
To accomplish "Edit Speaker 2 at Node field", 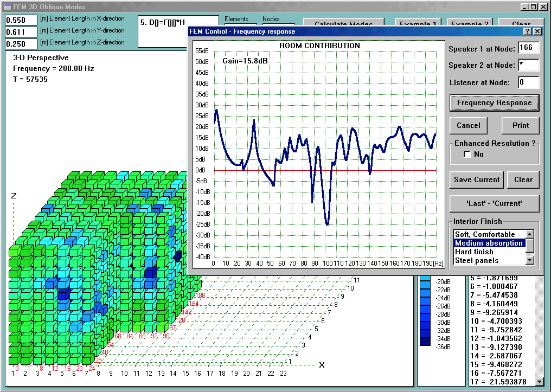I will (529, 65).
